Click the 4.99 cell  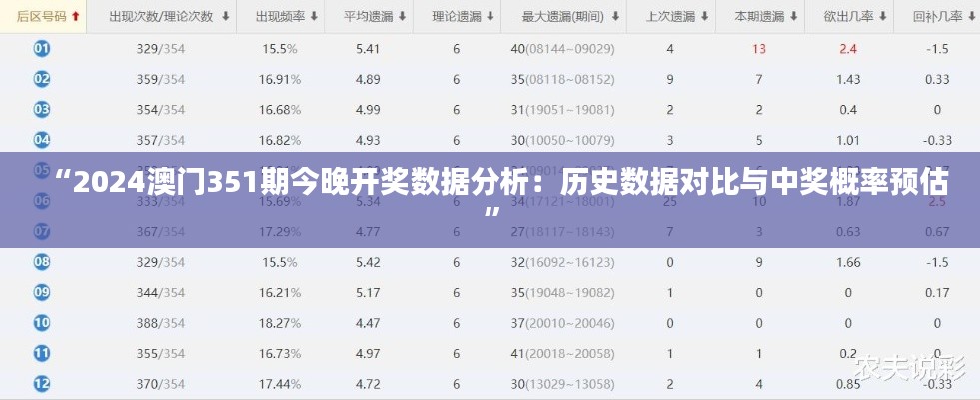(x=369, y=110)
